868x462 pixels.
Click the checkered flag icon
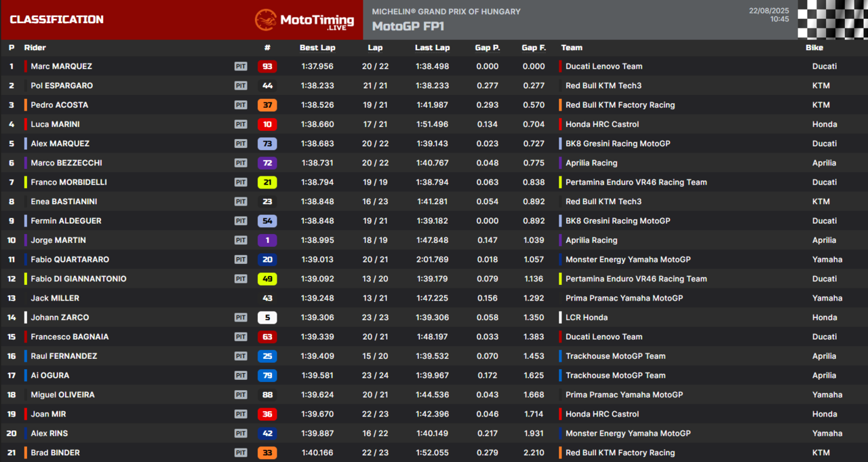(x=833, y=20)
